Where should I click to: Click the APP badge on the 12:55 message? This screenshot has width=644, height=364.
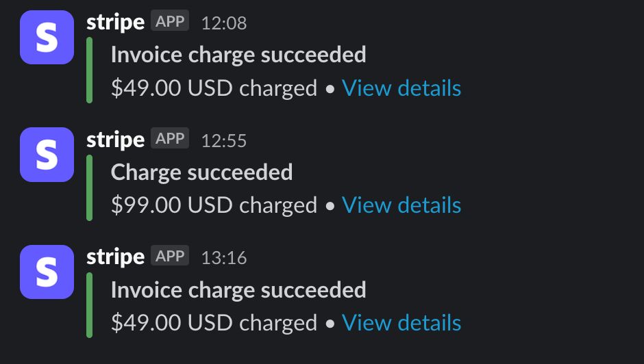point(170,138)
